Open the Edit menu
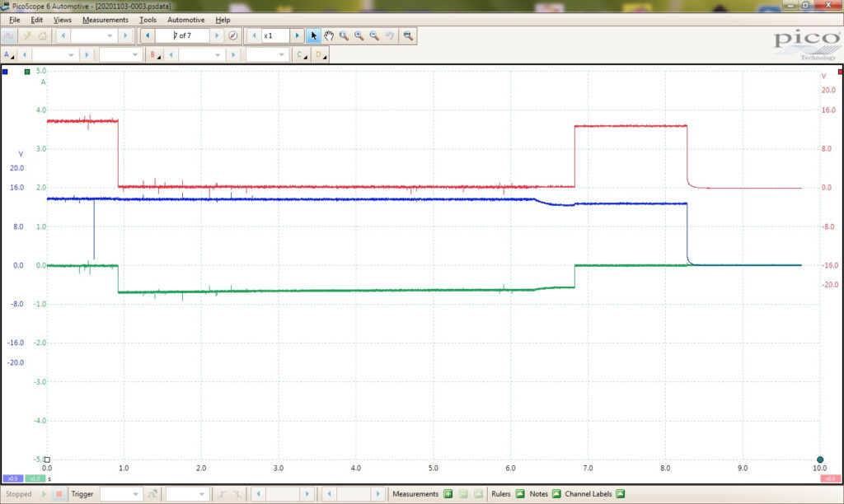The image size is (844, 504). coord(36,20)
